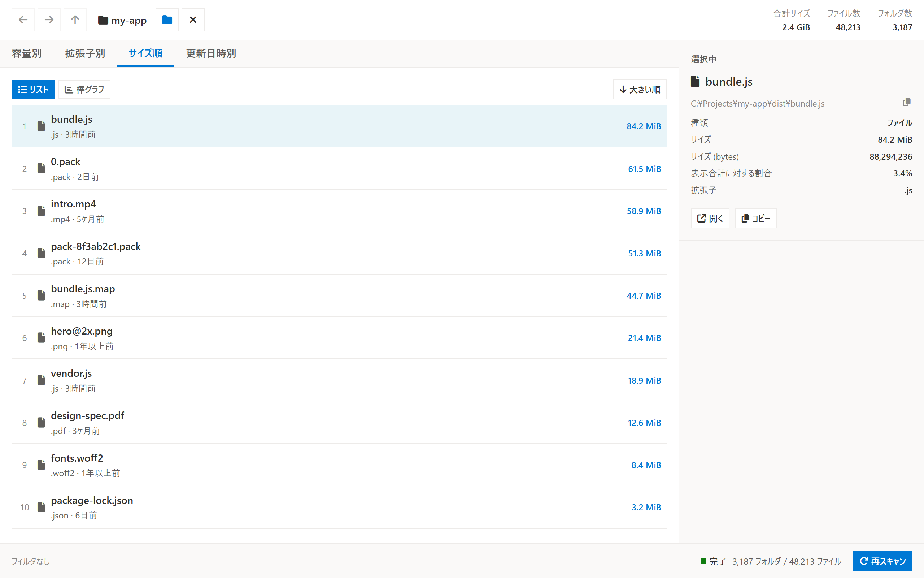Click 51.3 MiB size value

645,254
